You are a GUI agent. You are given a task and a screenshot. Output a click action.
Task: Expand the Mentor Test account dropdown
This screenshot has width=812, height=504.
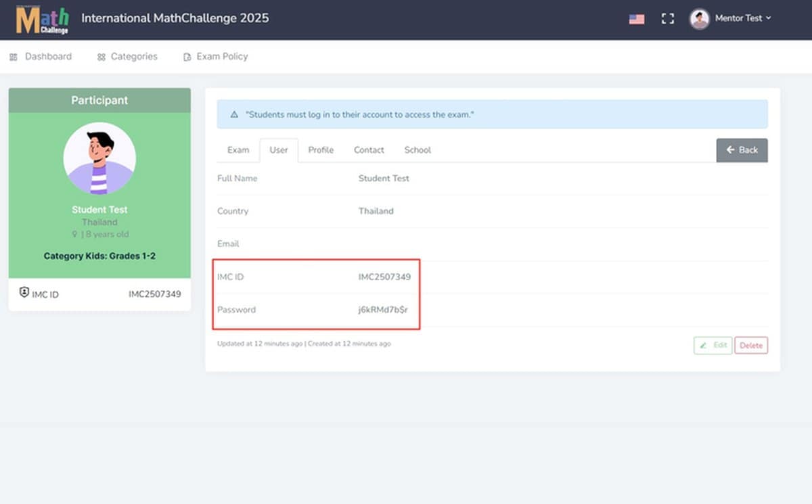click(x=743, y=18)
